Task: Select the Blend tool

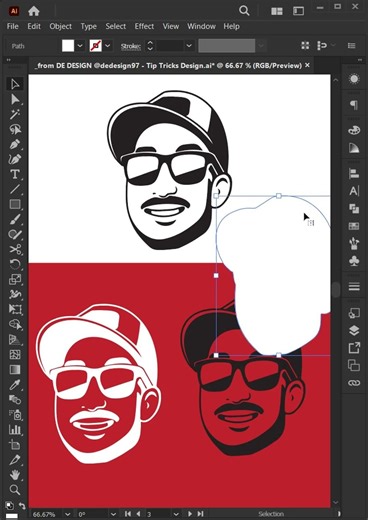Action: [15, 399]
